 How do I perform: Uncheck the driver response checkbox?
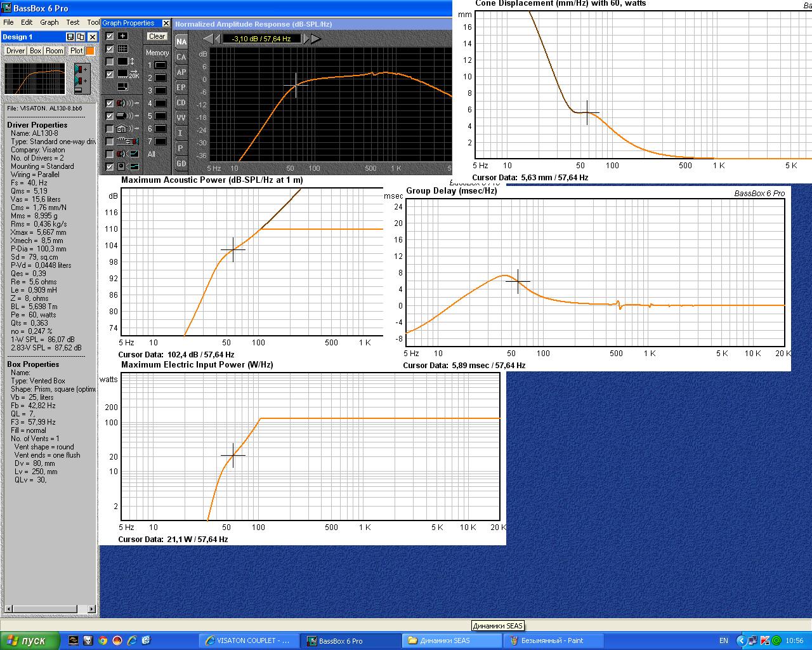point(110,103)
